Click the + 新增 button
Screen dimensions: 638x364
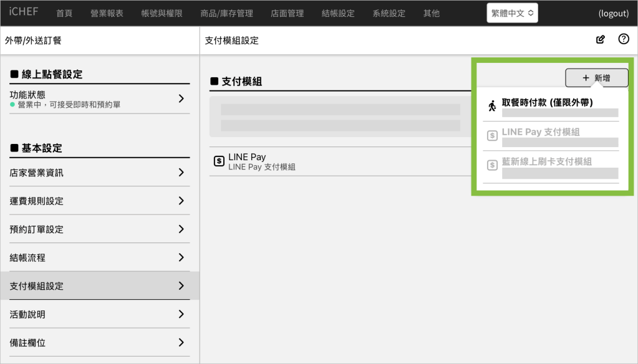[x=596, y=78]
